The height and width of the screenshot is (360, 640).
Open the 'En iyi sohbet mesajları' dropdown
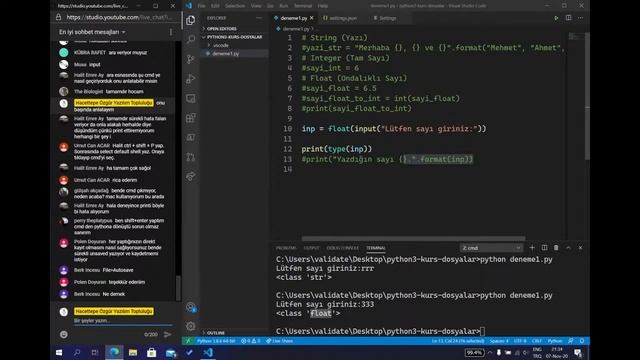[x=92, y=32]
